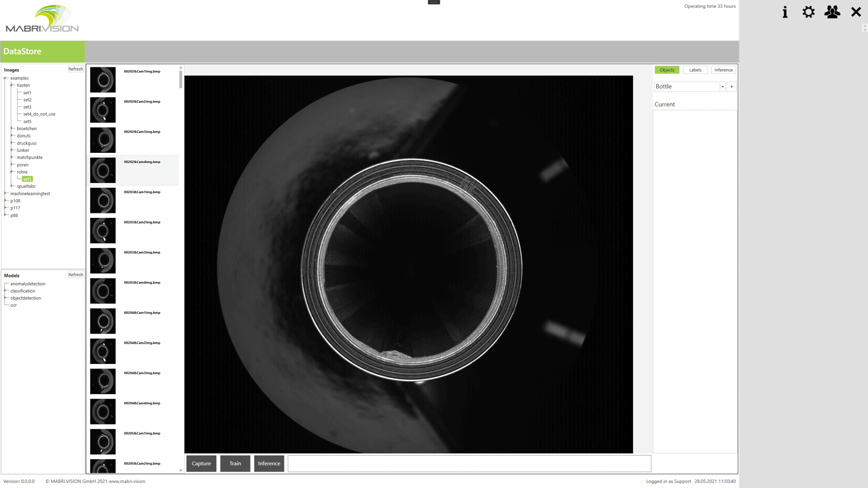The height and width of the screenshot is (488, 868).
Task: Switch to the Inference tab
Action: [723, 70]
